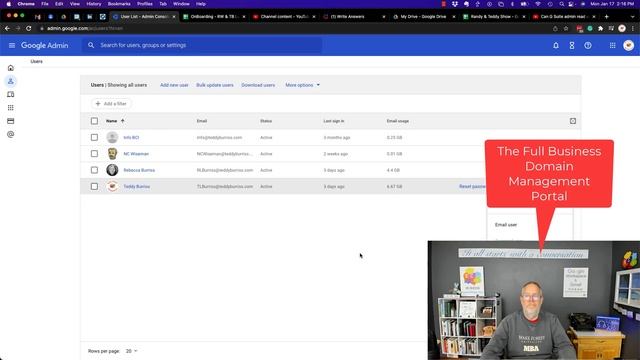Screen dimensions: 640x360
Task: Click the Chrome address bar URL
Action: pyautogui.click(x=85, y=29)
